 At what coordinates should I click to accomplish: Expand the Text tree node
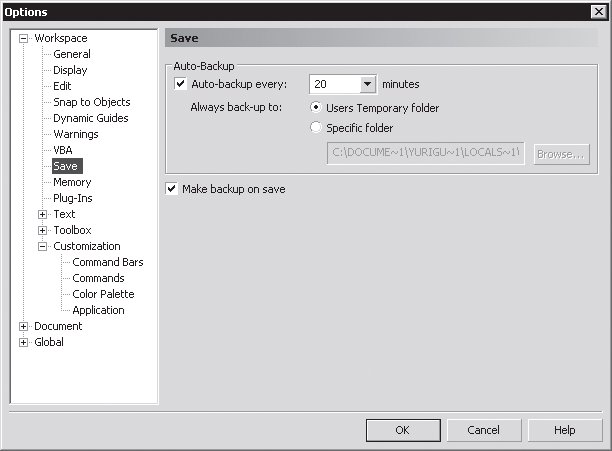(x=43, y=214)
